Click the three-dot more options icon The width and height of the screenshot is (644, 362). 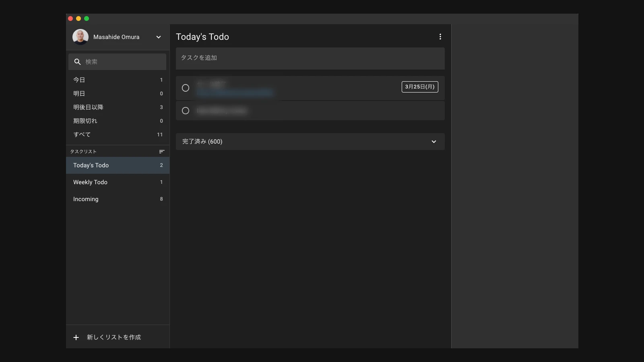click(440, 37)
